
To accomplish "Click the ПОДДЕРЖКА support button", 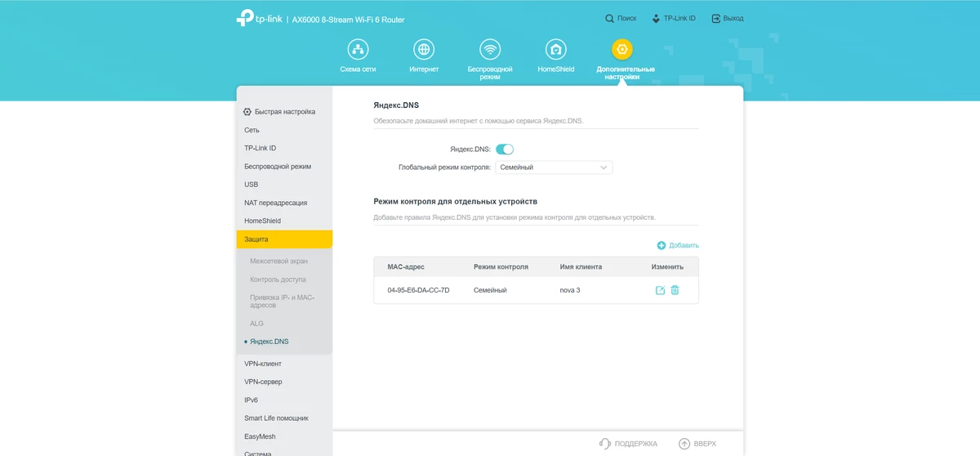I will pyautogui.click(x=628, y=444).
